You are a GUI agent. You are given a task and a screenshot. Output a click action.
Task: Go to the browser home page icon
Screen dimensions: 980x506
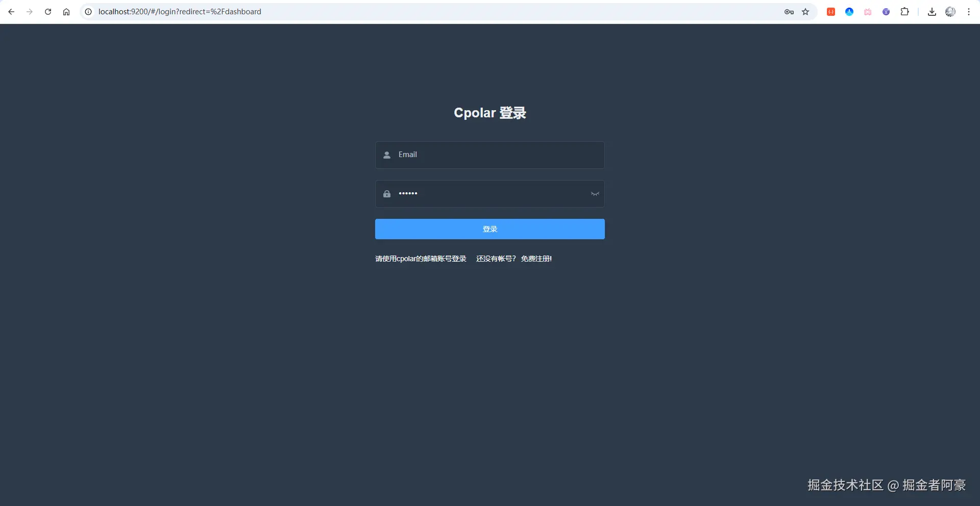click(66, 12)
